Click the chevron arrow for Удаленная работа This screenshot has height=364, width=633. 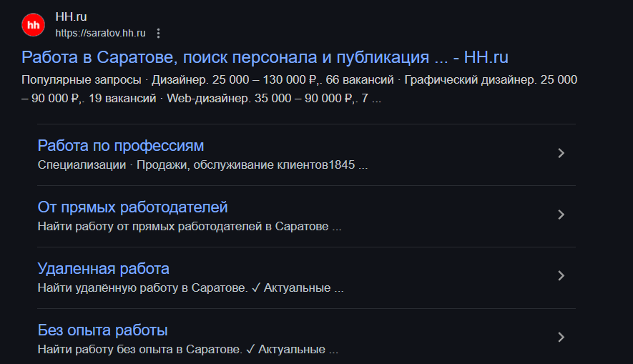(561, 275)
